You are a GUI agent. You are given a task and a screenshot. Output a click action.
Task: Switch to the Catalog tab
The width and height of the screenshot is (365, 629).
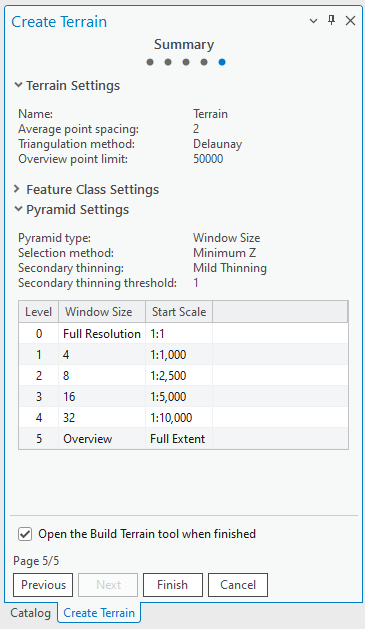point(30,613)
